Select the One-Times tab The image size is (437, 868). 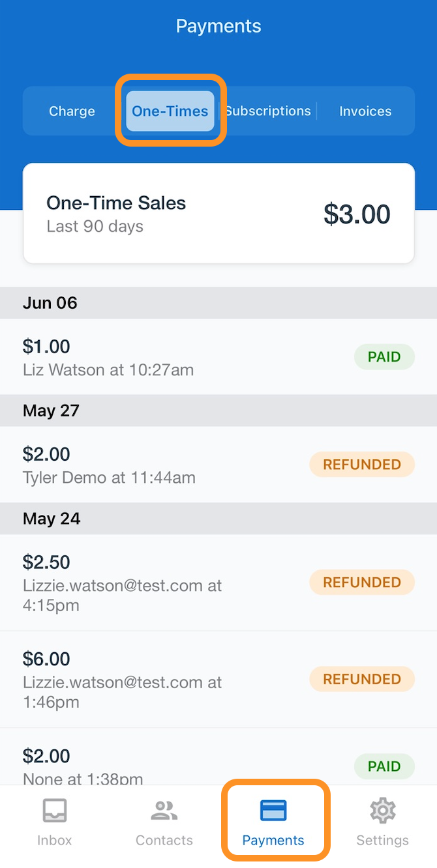pos(170,111)
